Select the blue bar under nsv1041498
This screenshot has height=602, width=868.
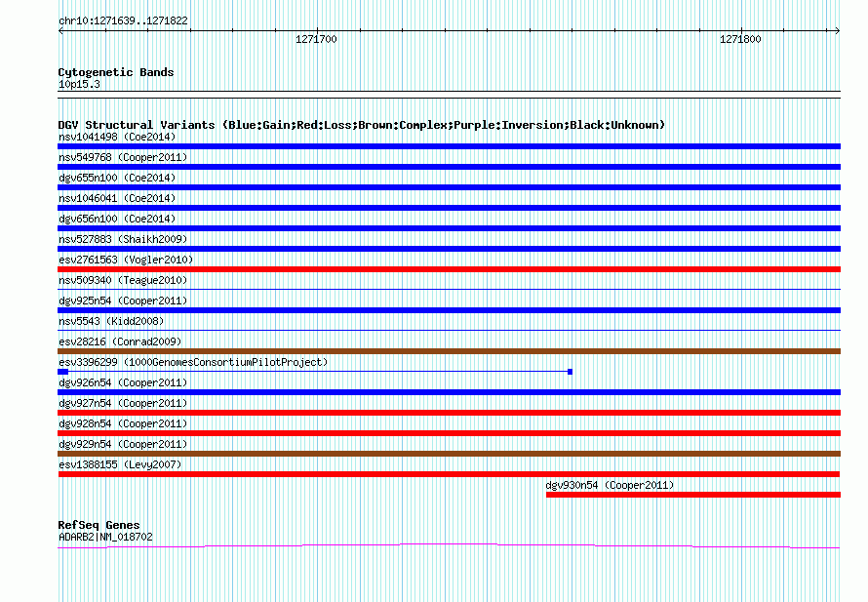(449, 146)
